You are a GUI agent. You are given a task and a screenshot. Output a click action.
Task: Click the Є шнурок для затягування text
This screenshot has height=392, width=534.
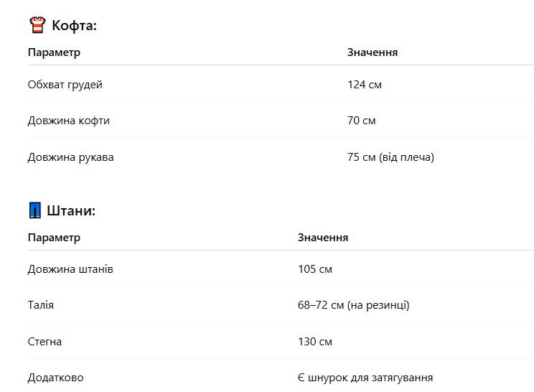pyautogui.click(x=365, y=378)
